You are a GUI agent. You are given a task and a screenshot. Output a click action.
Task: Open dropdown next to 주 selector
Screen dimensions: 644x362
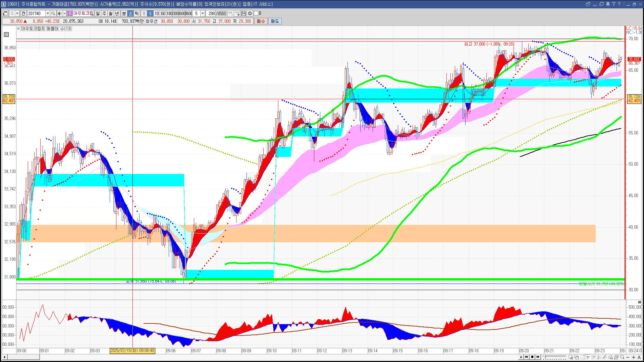(x=17, y=13)
